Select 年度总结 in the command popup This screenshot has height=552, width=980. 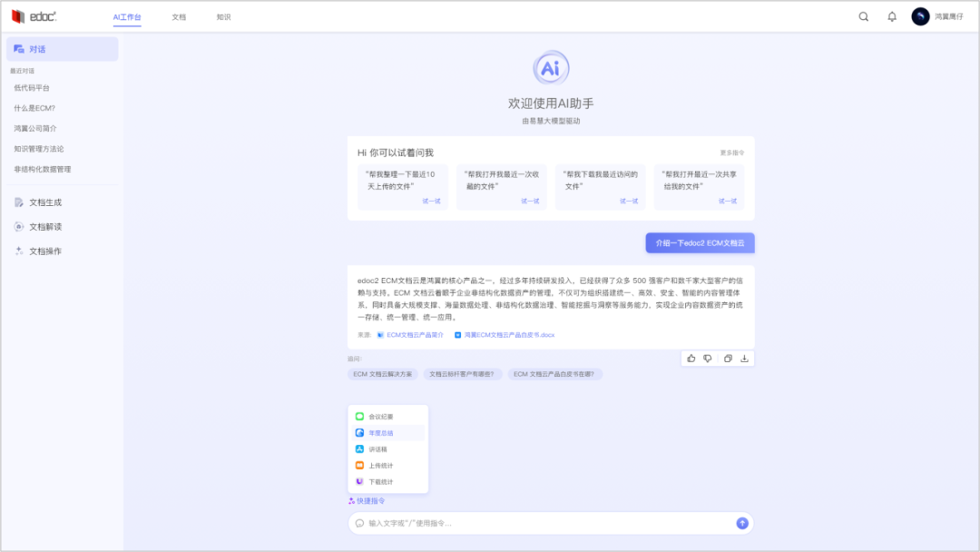coord(387,434)
